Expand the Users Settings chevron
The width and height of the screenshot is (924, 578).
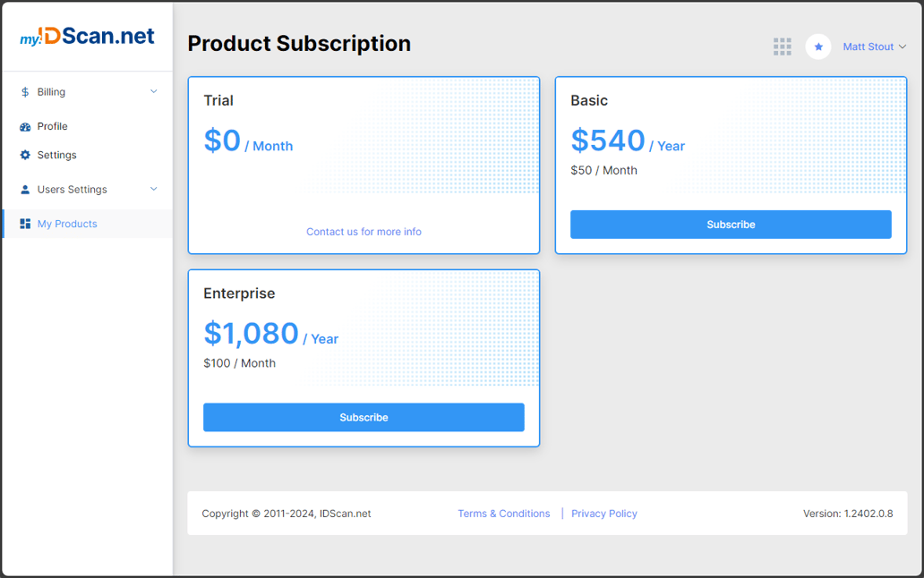[x=153, y=189]
